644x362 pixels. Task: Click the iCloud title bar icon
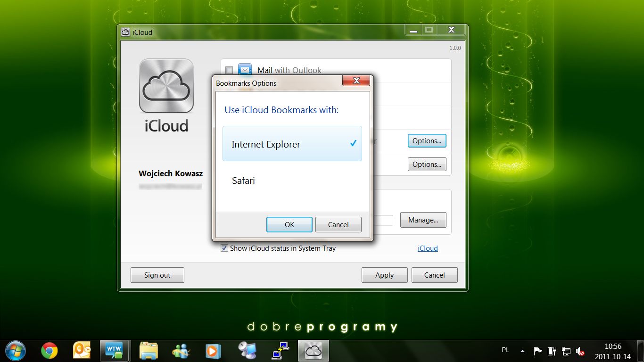[x=125, y=32]
